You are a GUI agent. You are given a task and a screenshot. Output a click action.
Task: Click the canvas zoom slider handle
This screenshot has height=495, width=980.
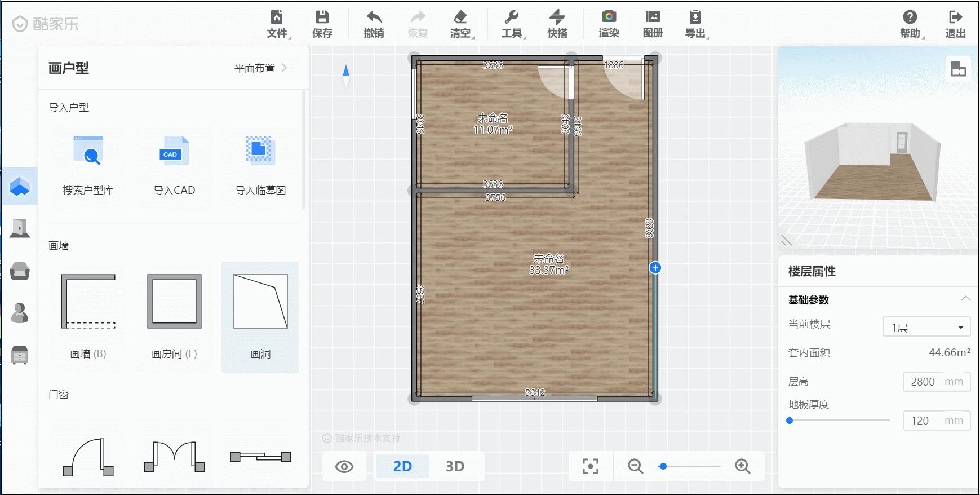(663, 466)
